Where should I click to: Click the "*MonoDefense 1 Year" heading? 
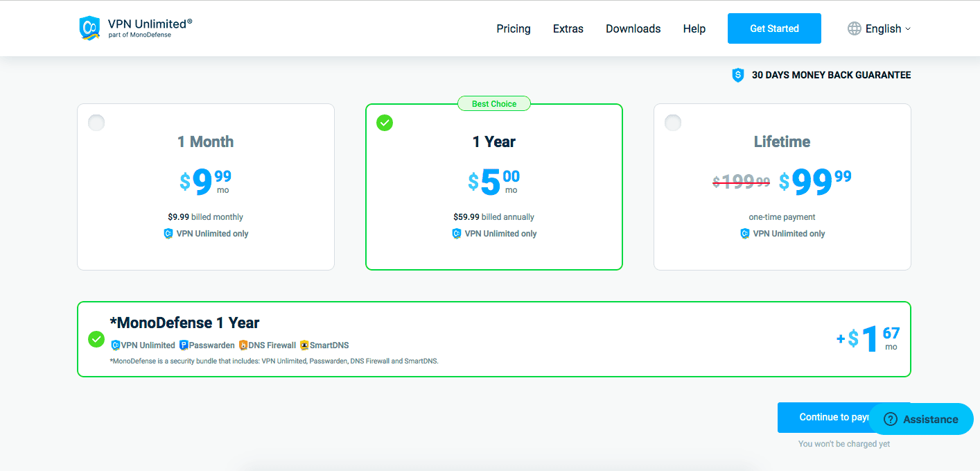coord(185,323)
